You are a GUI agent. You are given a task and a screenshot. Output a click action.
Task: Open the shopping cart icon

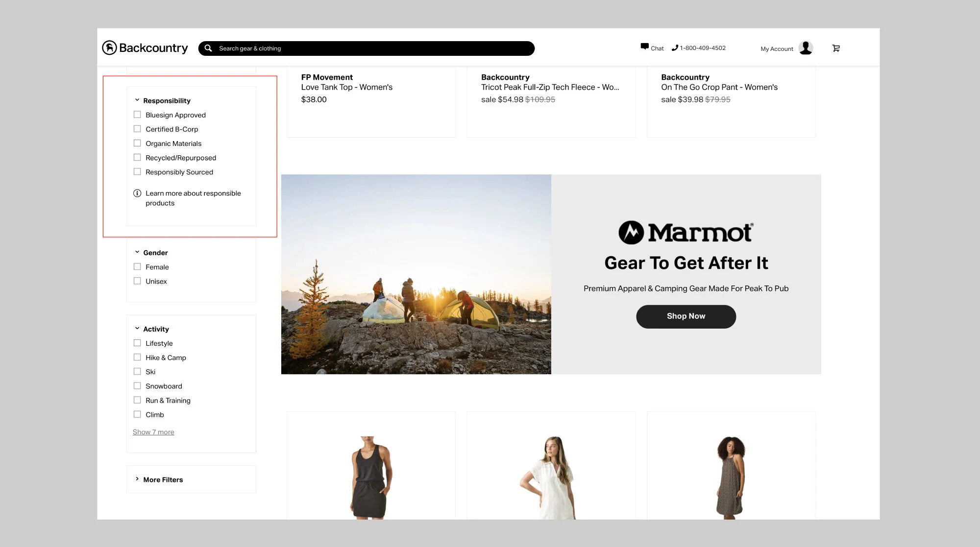836,48
